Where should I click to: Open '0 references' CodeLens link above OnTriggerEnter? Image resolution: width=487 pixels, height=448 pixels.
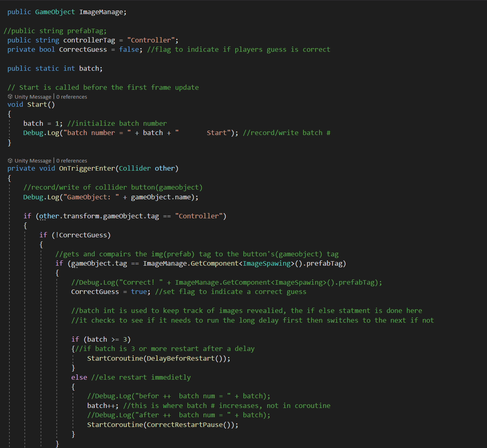[72, 161]
